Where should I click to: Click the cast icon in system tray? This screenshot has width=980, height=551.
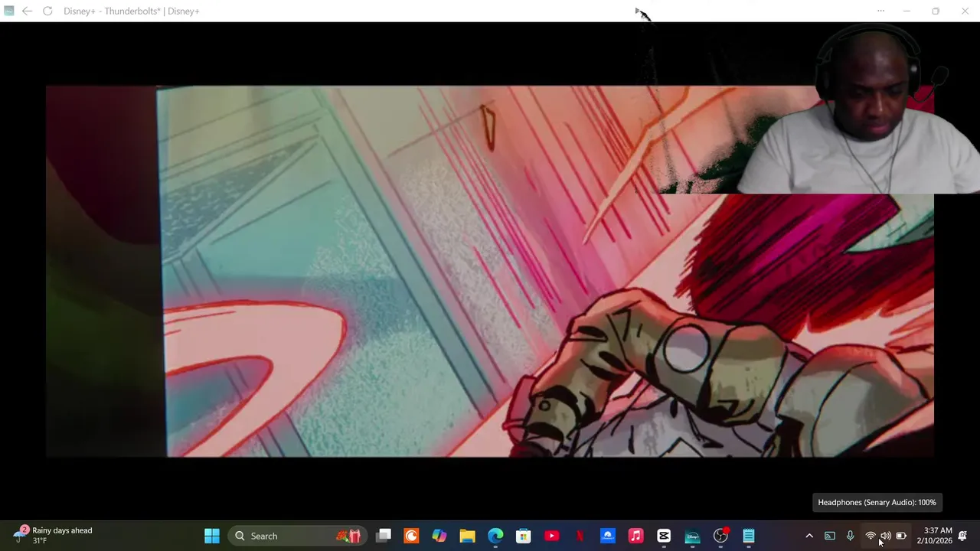pos(829,536)
